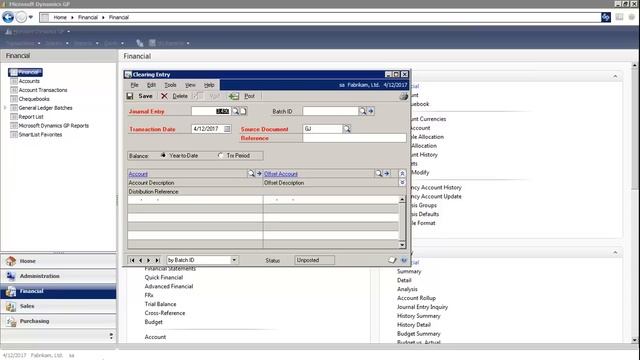Select Report List in tree
The width and height of the screenshot is (640, 360).
(x=31, y=117)
